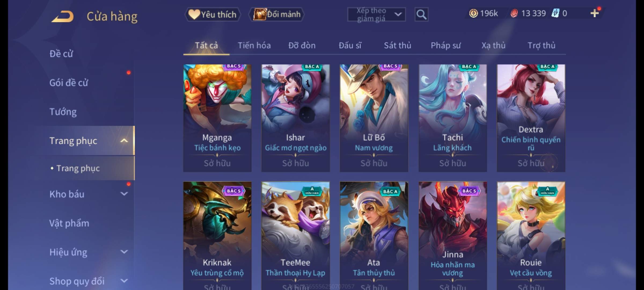
Task: Click the blue voucher currency icon
Action: click(555, 13)
